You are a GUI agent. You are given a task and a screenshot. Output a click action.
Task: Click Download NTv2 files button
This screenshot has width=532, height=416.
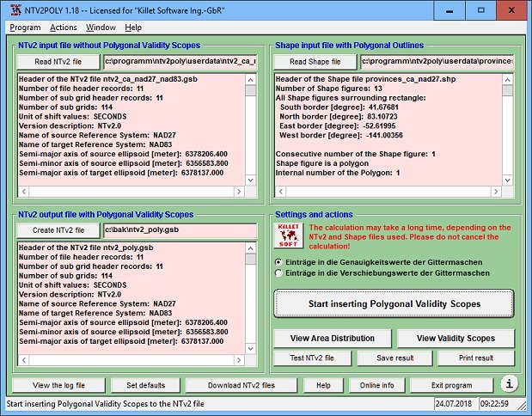[242, 385]
